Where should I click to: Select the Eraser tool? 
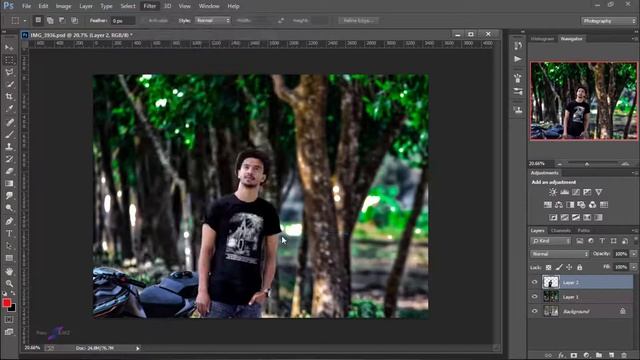click(x=9, y=171)
